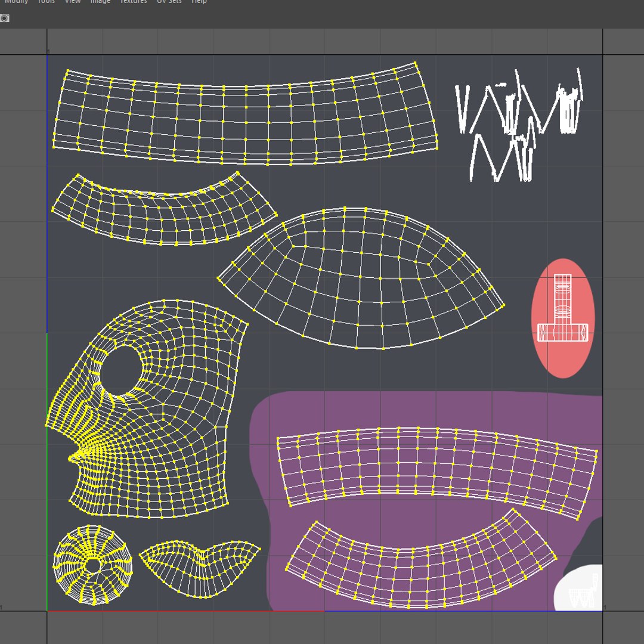This screenshot has height=644, width=644.
Task: Open the Tools menu
Action: [46, 2]
